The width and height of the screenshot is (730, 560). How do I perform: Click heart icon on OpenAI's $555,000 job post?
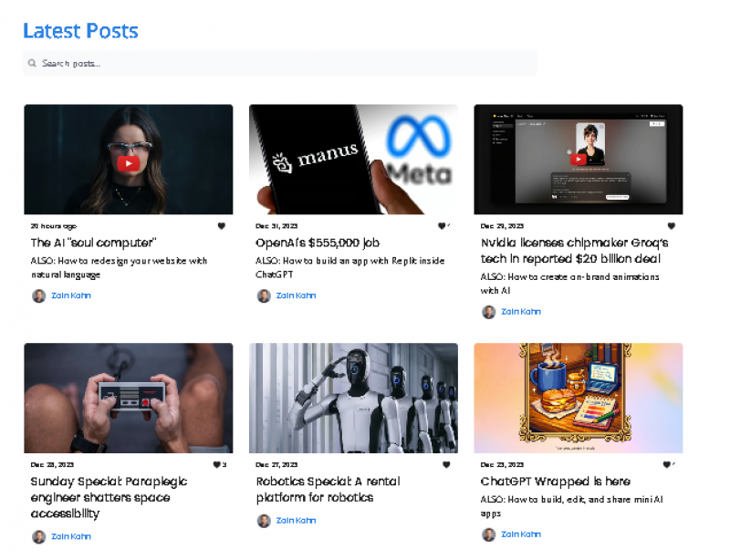tap(442, 226)
